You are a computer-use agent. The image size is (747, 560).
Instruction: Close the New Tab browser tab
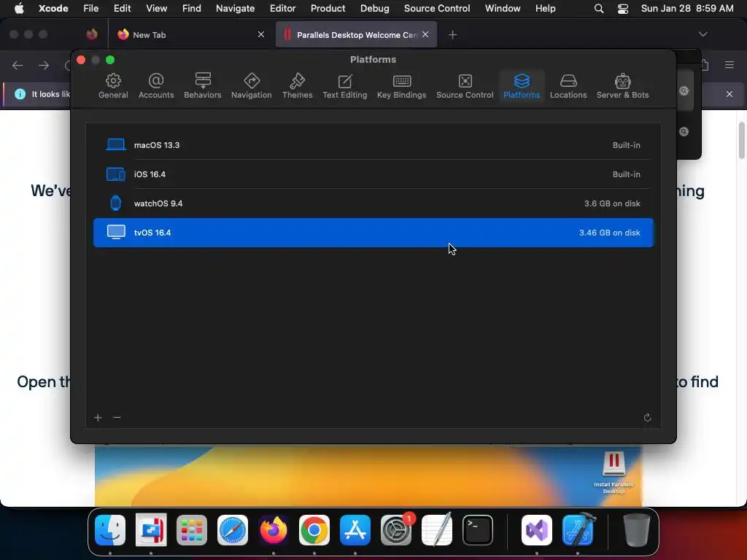[x=261, y=34]
